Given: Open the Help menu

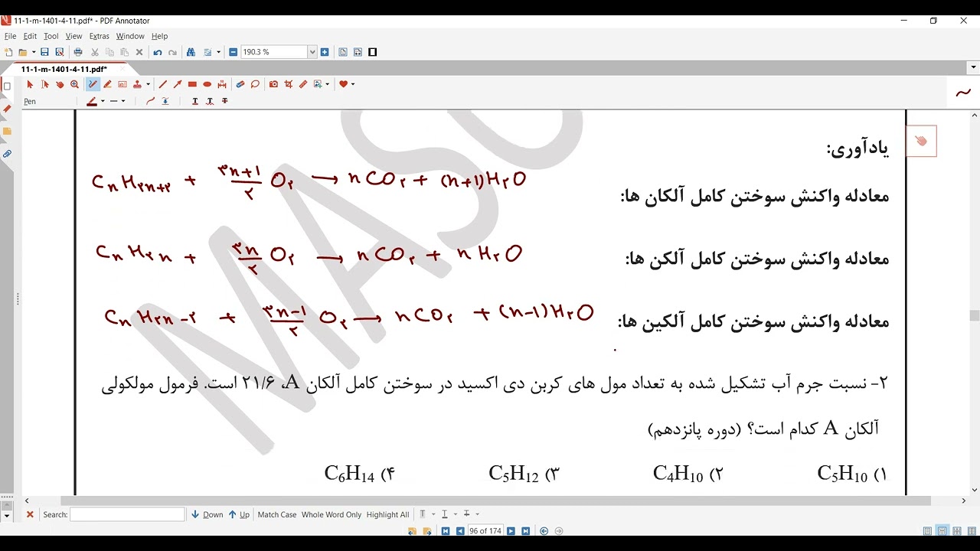Looking at the screenshot, I should pyautogui.click(x=159, y=36).
